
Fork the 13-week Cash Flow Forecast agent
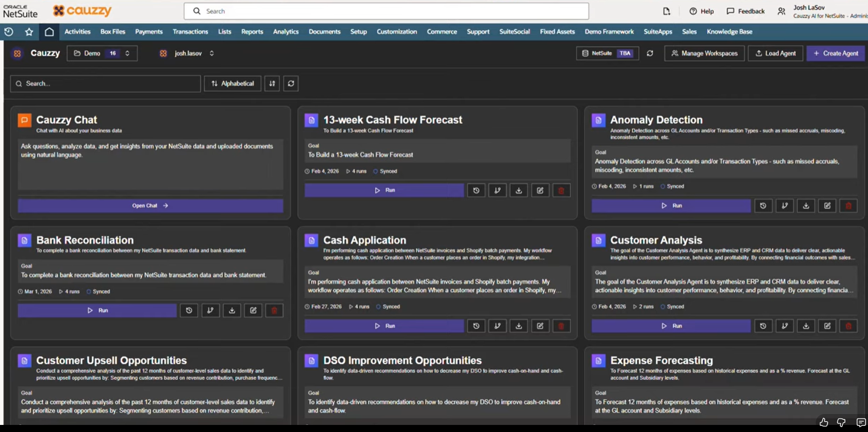point(498,190)
